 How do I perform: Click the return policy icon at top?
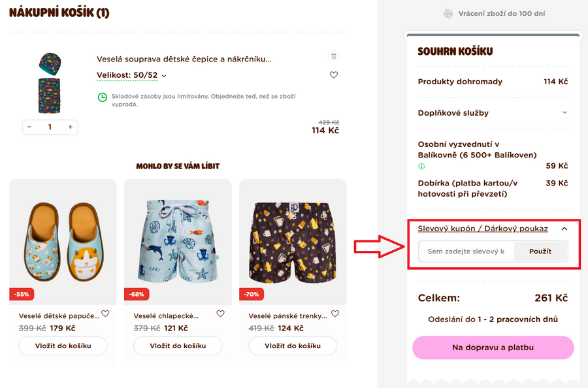point(448,13)
